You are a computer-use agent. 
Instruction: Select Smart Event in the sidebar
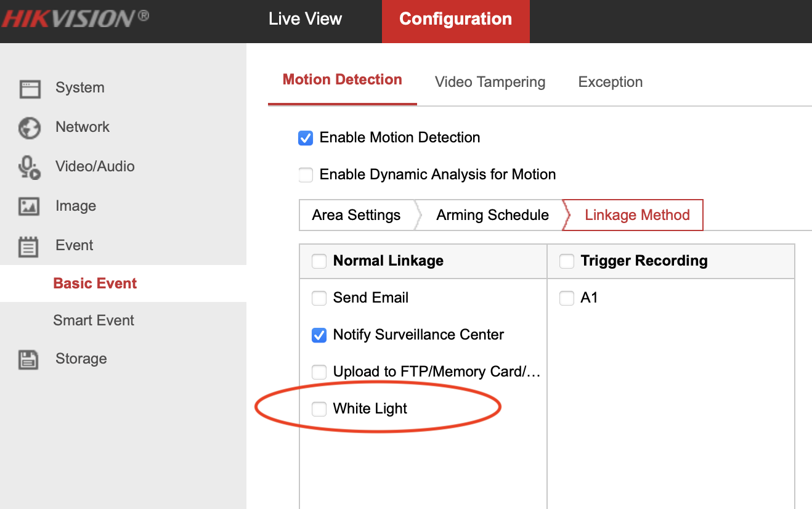click(x=94, y=320)
